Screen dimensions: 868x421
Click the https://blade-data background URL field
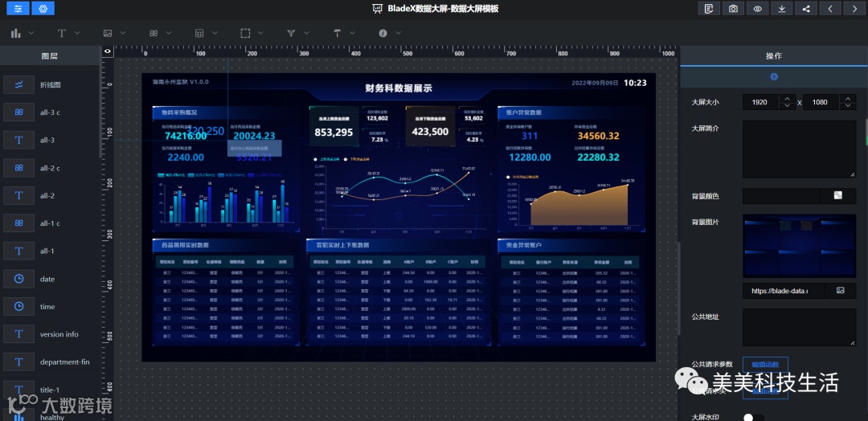784,290
